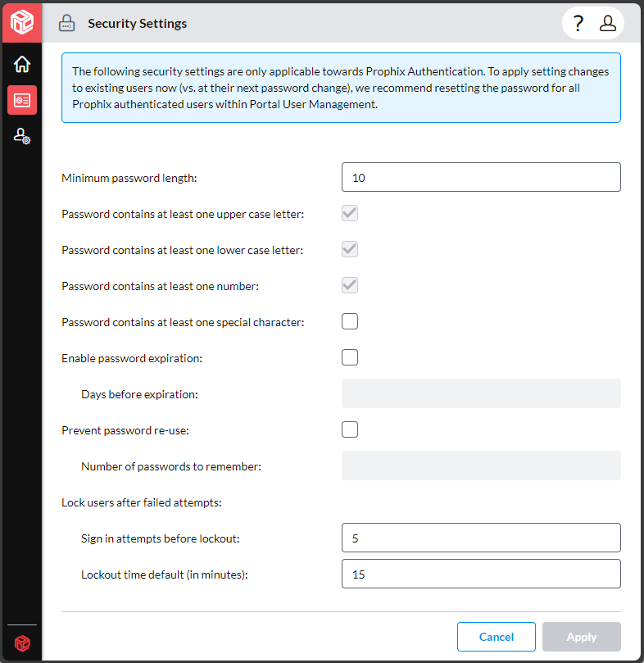644x663 pixels.
Task: Focus the Lockout time default field
Action: pos(481,574)
